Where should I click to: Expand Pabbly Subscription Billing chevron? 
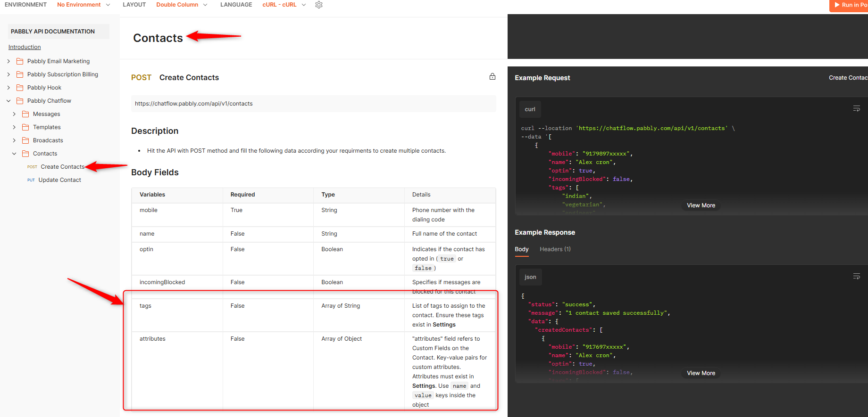8,74
